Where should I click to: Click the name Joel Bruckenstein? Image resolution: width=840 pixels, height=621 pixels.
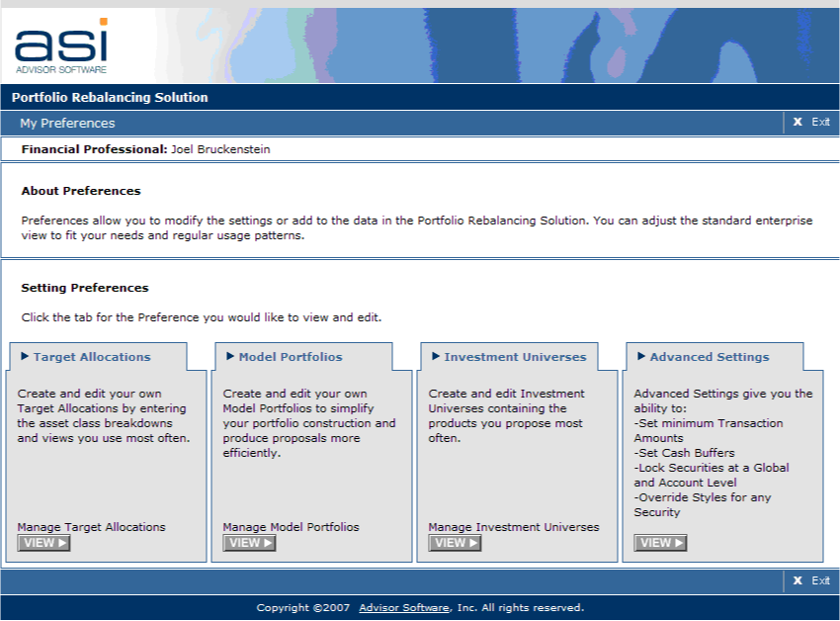(220, 149)
